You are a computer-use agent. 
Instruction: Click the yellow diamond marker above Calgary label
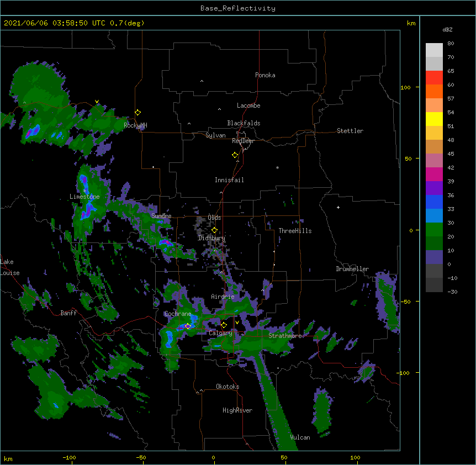[224, 325]
